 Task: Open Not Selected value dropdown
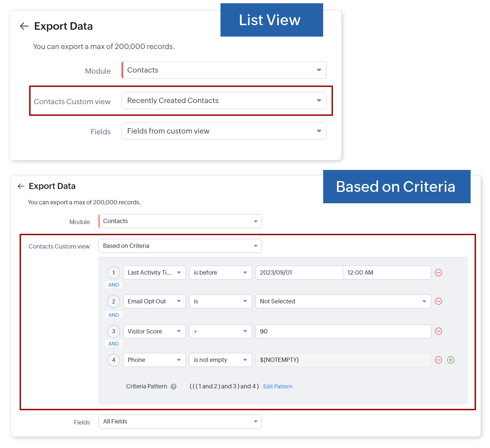[343, 301]
